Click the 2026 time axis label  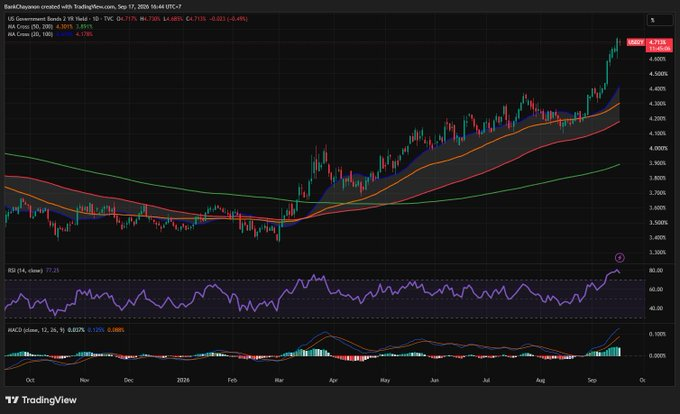(x=183, y=380)
